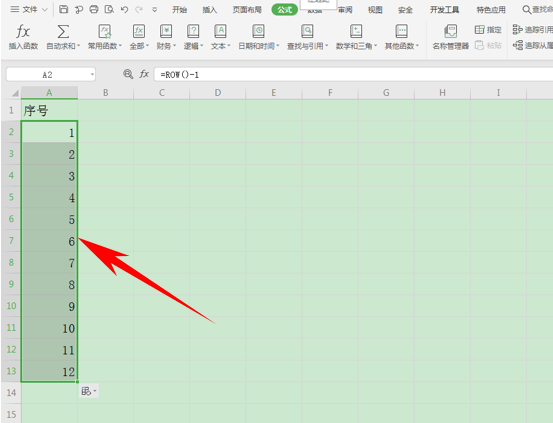This screenshot has height=423, width=553.
Task: Select the column A header
Action: [49, 93]
